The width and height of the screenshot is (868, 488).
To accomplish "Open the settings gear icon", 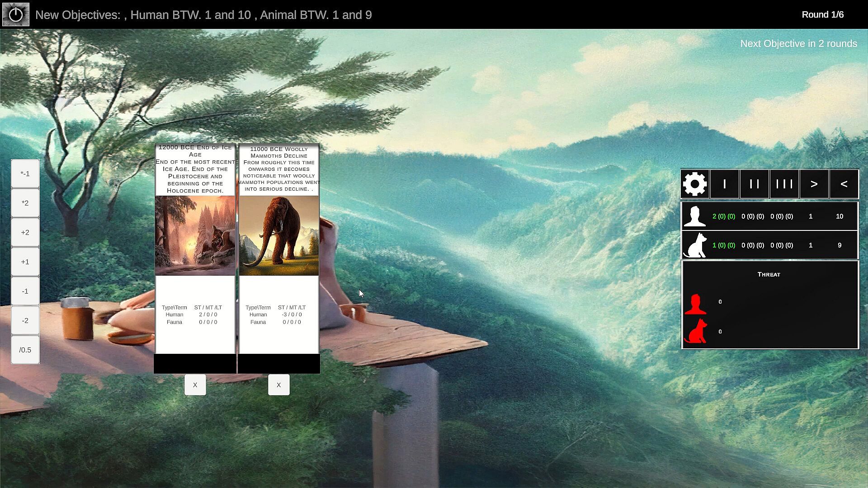I will [695, 184].
